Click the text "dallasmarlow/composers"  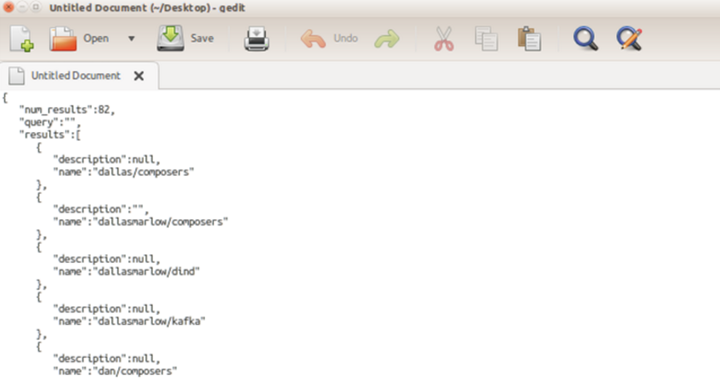(161, 222)
